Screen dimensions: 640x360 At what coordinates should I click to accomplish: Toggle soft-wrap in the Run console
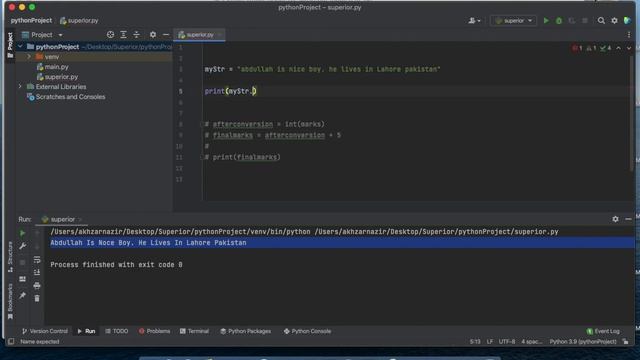[37, 259]
